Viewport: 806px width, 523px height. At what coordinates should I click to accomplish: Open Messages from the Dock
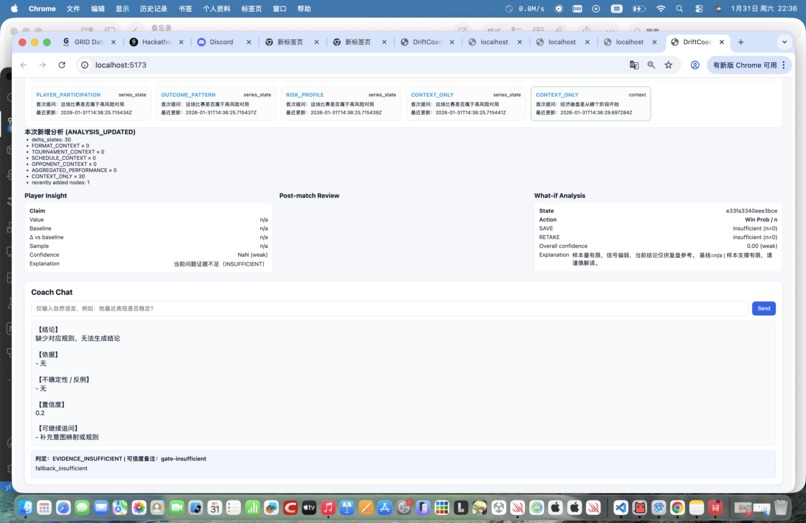pos(82,508)
